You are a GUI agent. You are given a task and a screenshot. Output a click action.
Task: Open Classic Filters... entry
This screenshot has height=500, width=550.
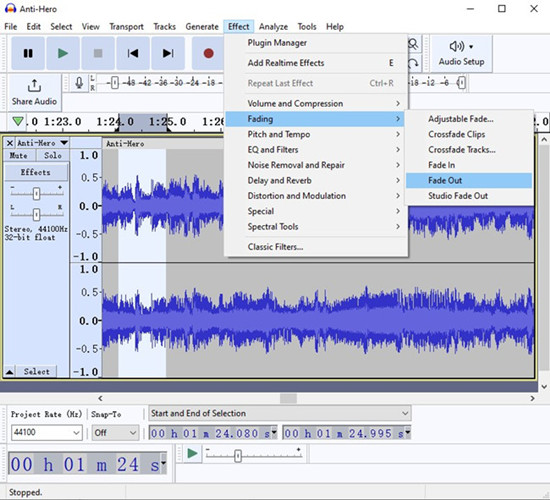316,247
